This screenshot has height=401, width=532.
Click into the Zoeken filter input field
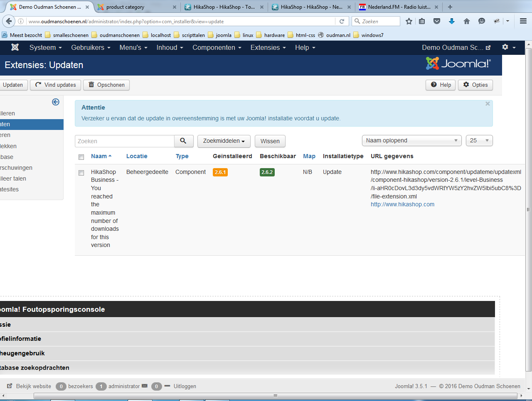click(x=124, y=141)
